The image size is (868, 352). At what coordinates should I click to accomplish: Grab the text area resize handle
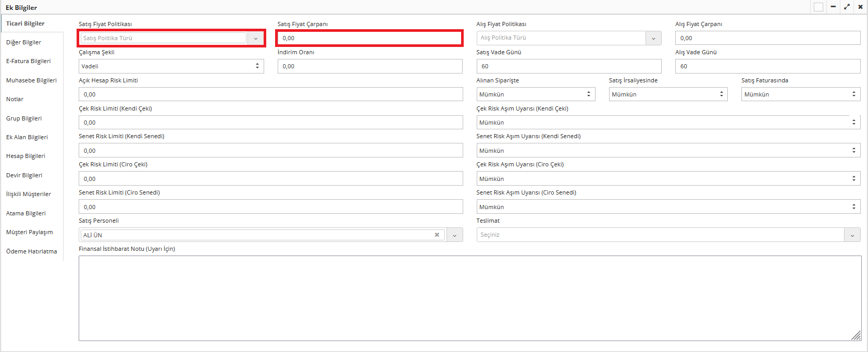click(x=856, y=336)
